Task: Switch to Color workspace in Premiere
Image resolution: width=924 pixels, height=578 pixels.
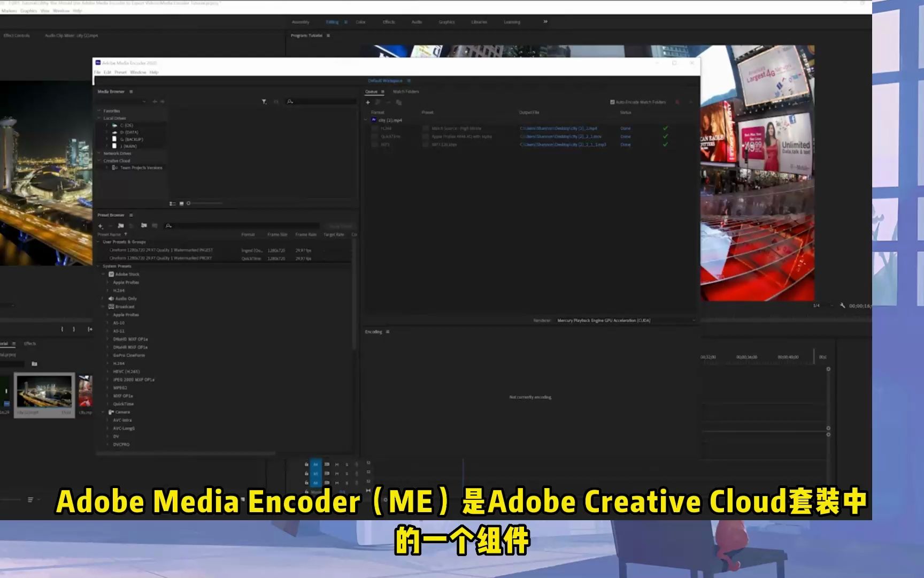Action: pyautogui.click(x=361, y=22)
